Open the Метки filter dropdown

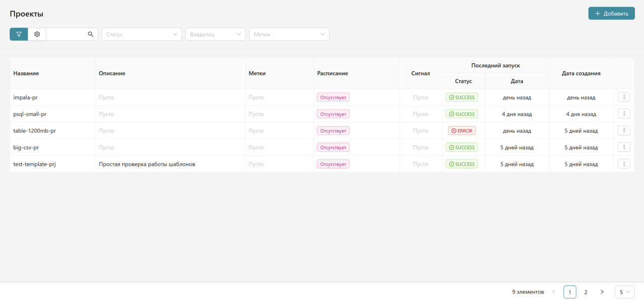tap(289, 34)
